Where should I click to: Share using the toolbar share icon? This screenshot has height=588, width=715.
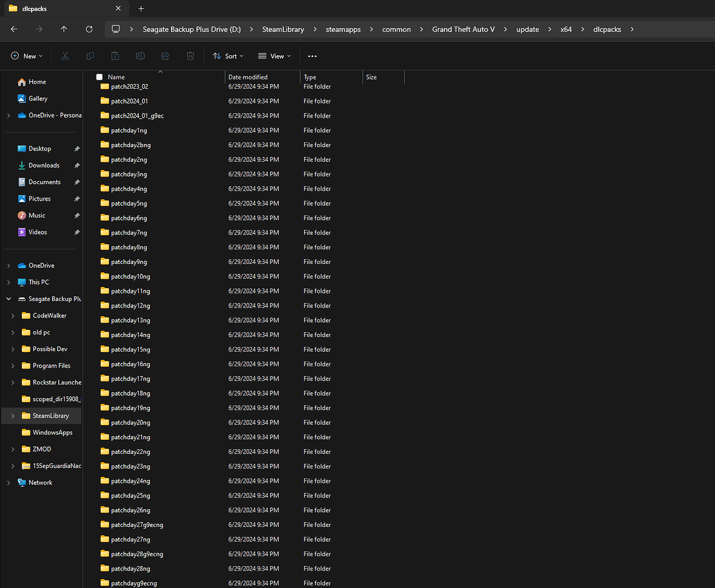click(x=165, y=56)
